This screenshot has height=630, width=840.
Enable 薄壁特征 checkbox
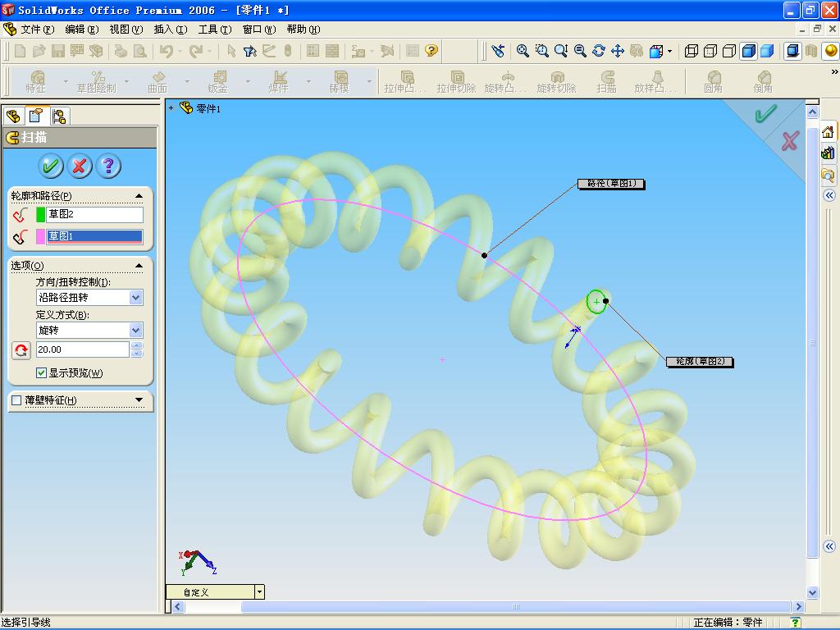(16, 400)
